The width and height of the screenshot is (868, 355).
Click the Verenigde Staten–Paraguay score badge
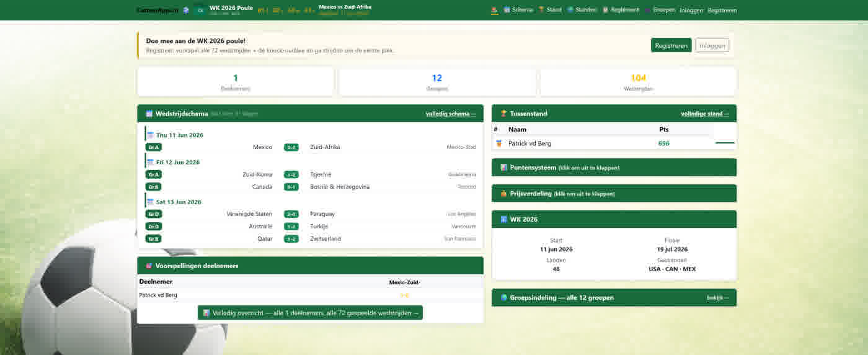click(291, 214)
